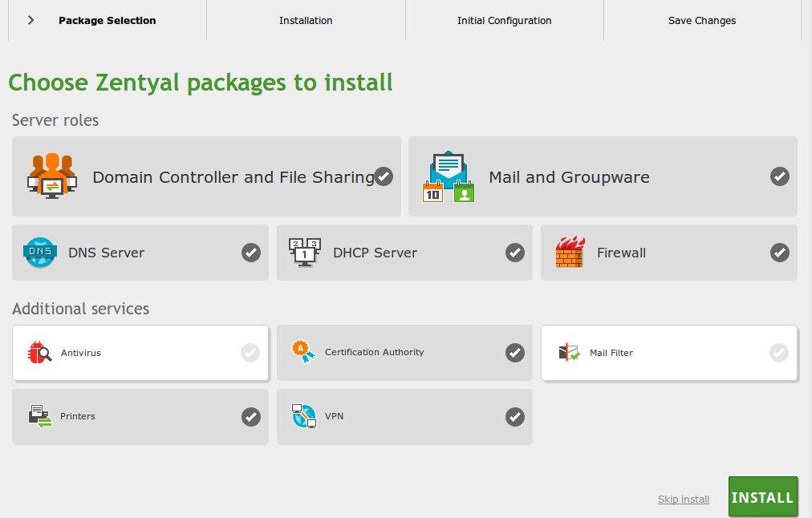
Task: Uncheck Domain Controller and File Sharing checkmark
Action: pyautogui.click(x=384, y=176)
